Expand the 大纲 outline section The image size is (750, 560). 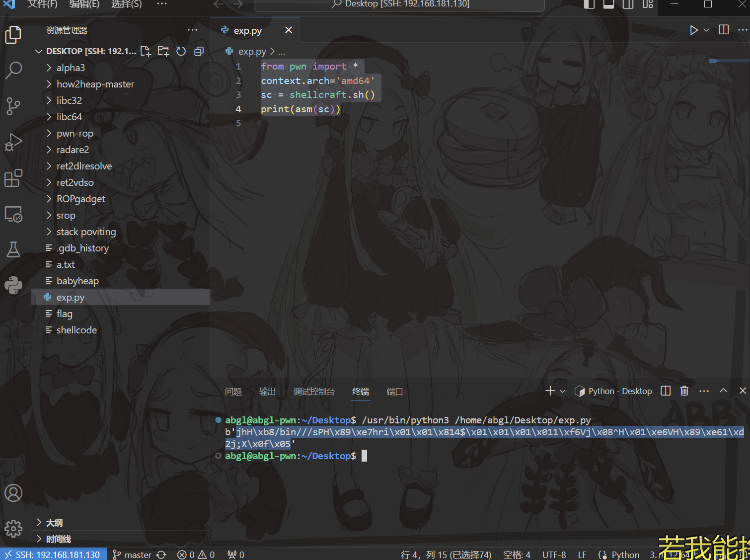click(54, 523)
